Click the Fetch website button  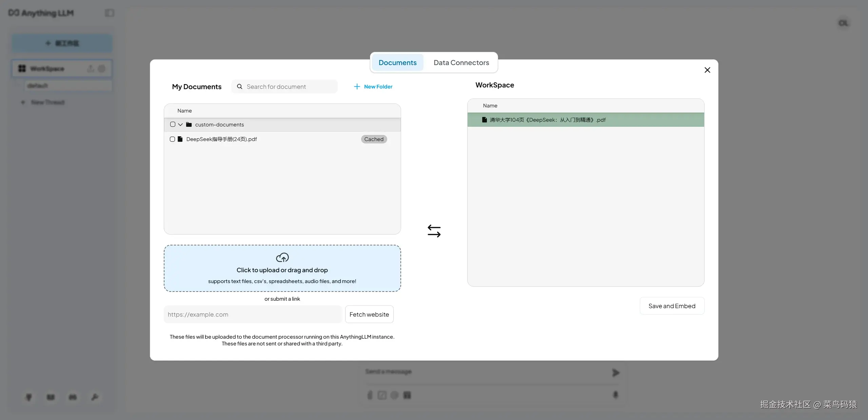coord(369,314)
